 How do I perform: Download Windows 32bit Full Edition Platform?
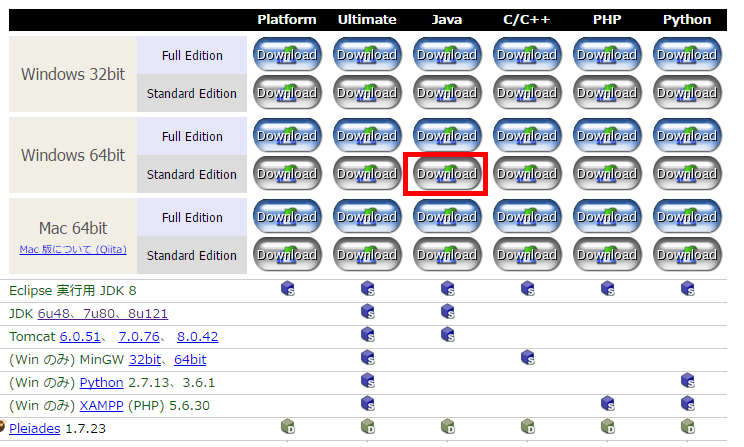tap(287, 55)
